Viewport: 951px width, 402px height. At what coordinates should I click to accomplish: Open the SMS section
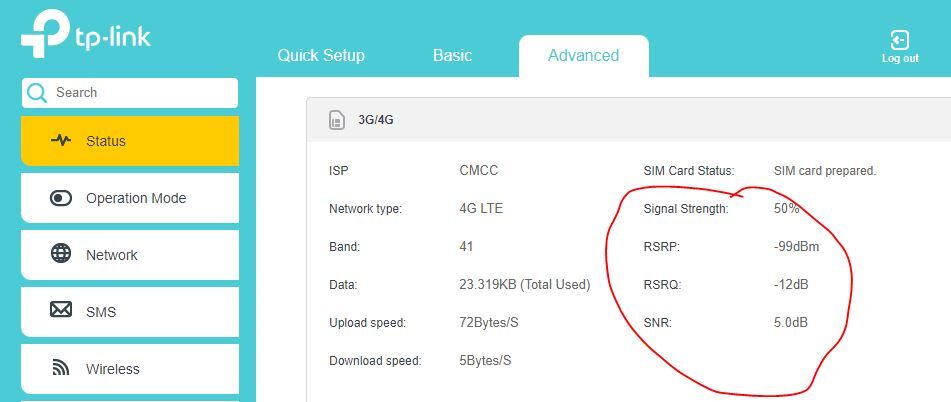101,312
